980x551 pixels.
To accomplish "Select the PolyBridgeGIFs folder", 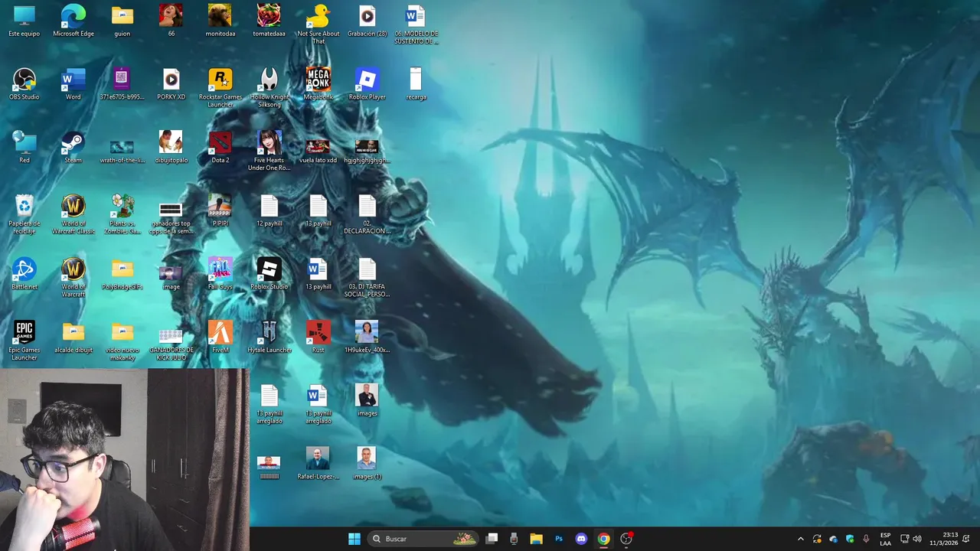I will coord(122,274).
